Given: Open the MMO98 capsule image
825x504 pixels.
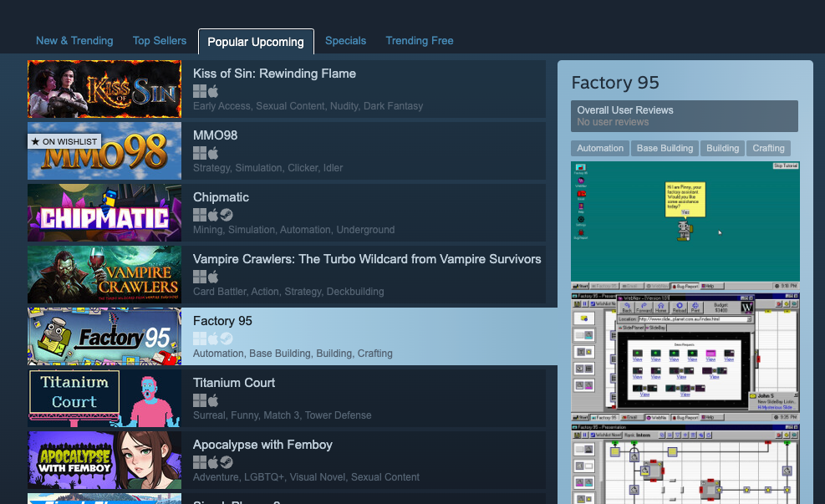Looking at the screenshot, I should (x=104, y=151).
